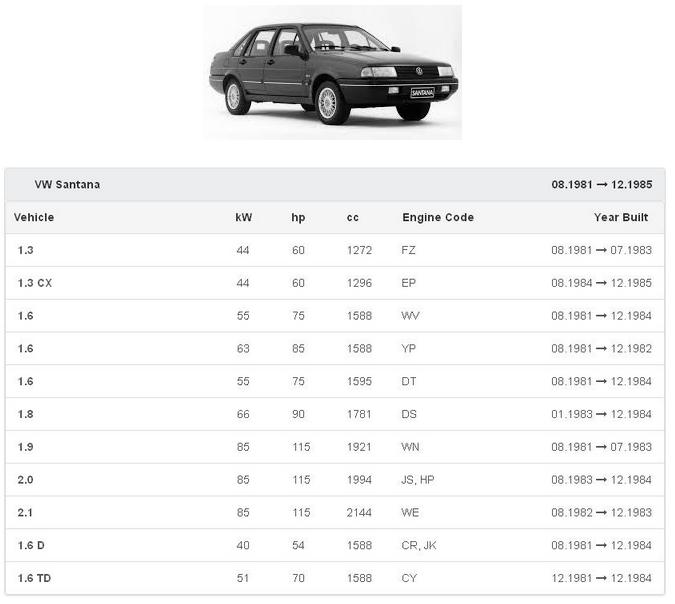Select the 2144 cc displacement value
The height and width of the screenshot is (604, 675).
click(x=359, y=513)
